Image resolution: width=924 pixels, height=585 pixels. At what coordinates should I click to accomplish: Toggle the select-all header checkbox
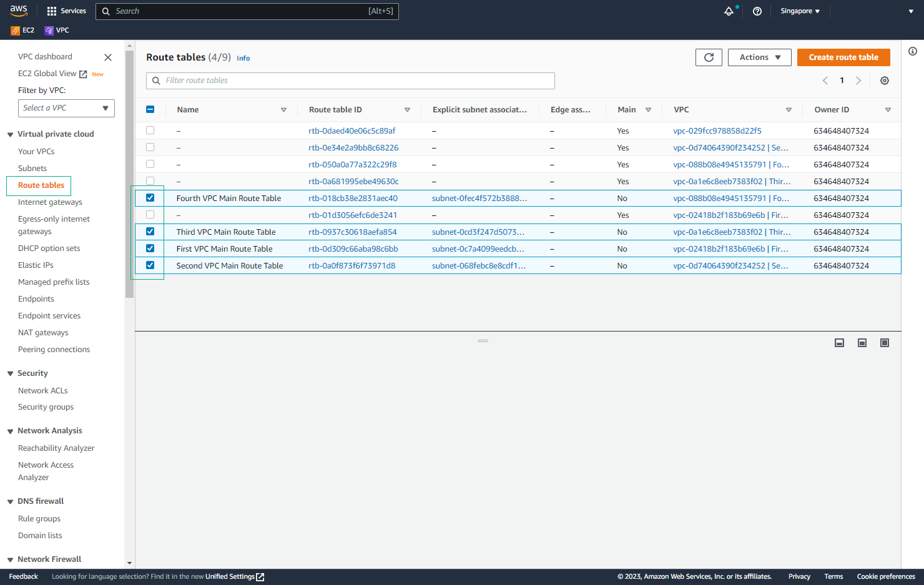150,109
